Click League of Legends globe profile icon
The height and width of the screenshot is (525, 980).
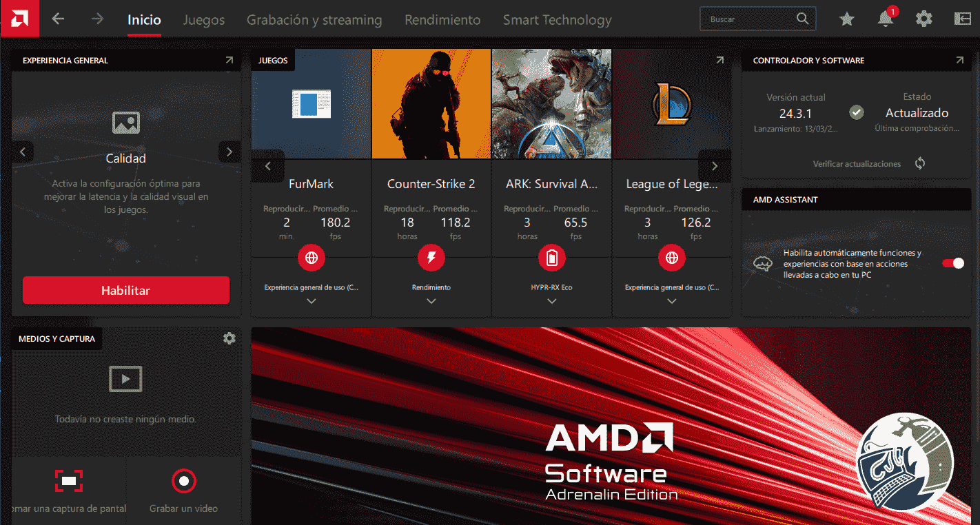672,258
